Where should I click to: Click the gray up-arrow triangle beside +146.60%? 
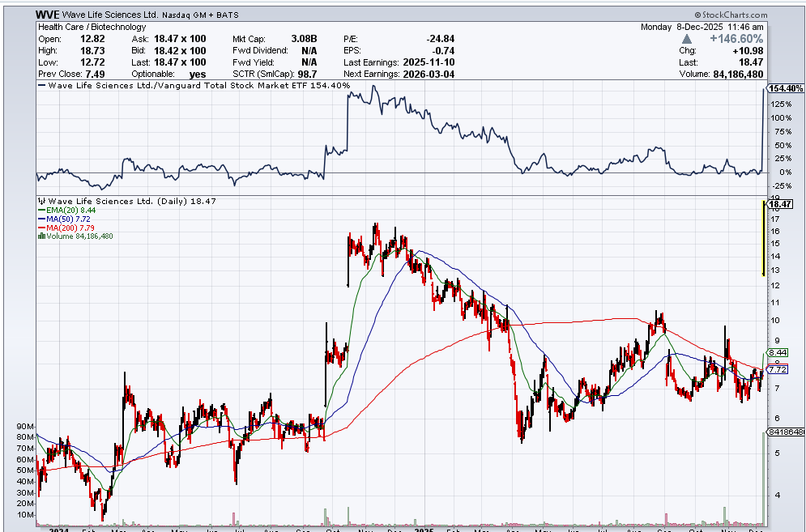[x=687, y=39]
